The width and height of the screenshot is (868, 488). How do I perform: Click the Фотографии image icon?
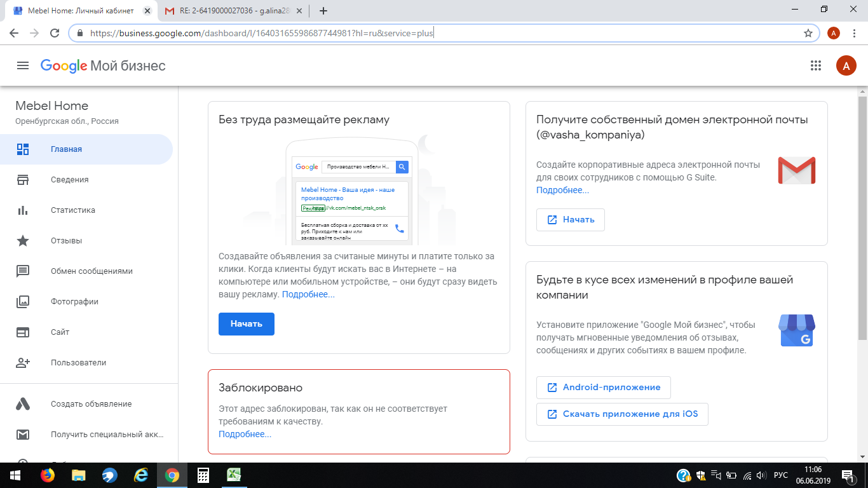(x=23, y=302)
